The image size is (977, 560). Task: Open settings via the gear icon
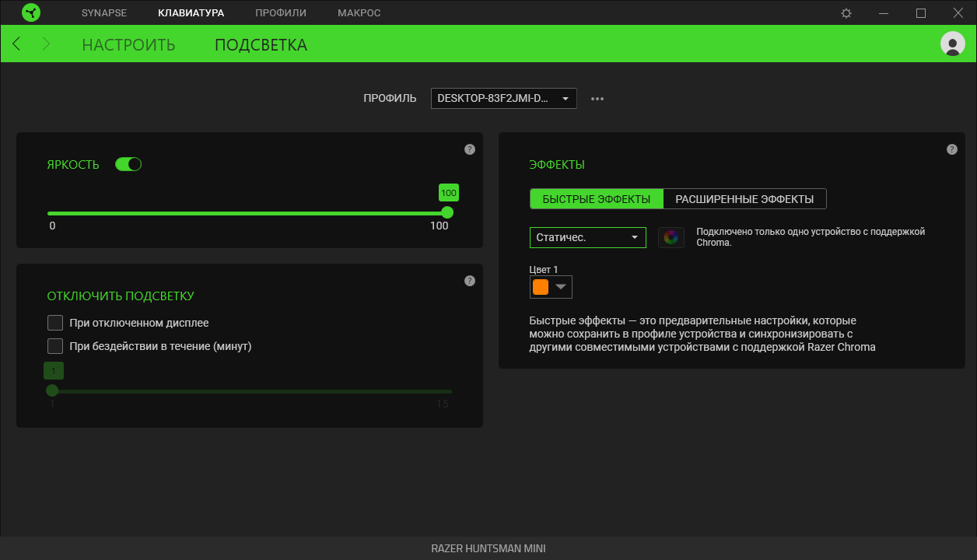point(846,13)
